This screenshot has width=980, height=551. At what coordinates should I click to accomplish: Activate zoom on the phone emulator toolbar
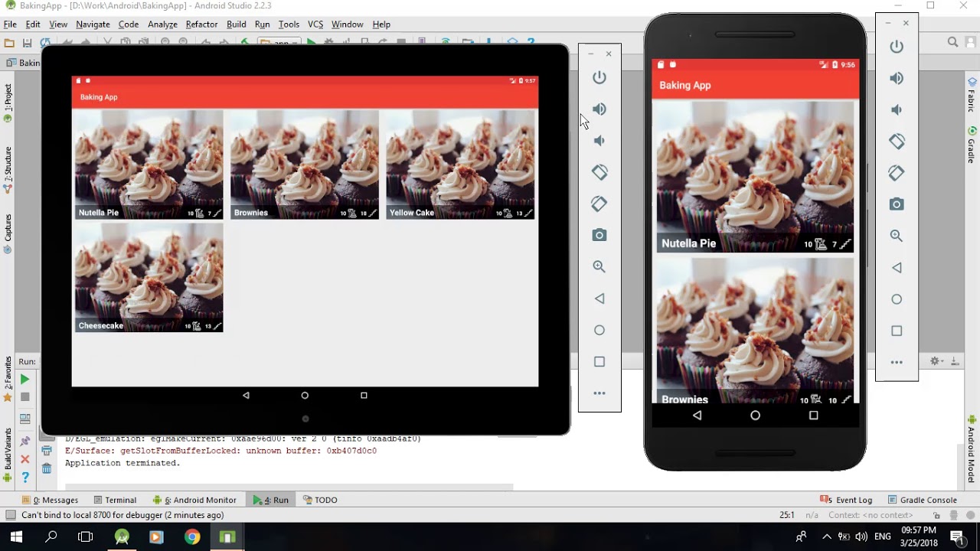pos(897,236)
